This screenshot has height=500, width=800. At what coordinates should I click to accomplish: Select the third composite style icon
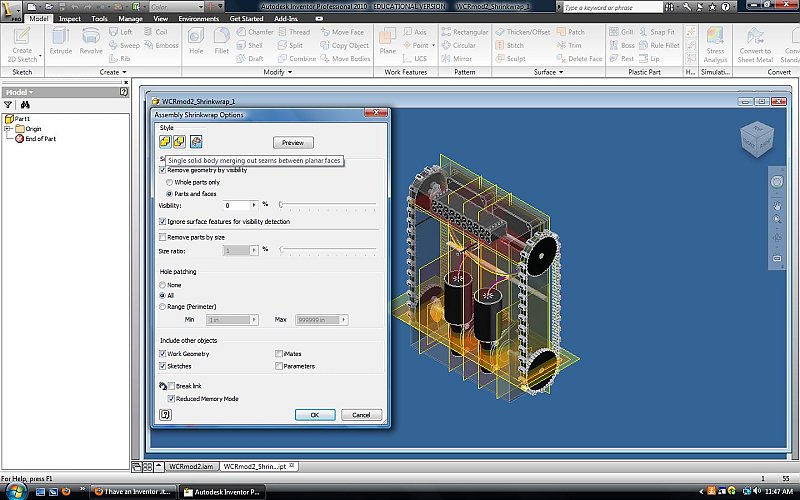[196, 141]
